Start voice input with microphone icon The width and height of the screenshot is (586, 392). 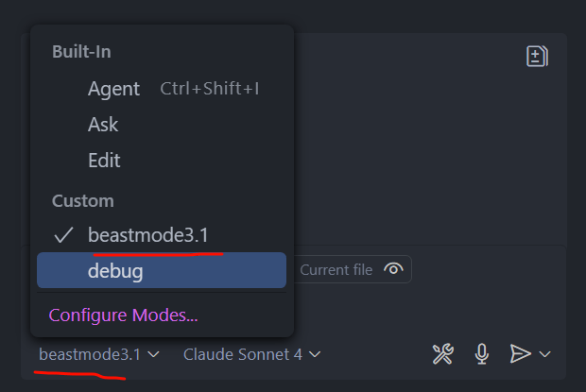click(482, 354)
